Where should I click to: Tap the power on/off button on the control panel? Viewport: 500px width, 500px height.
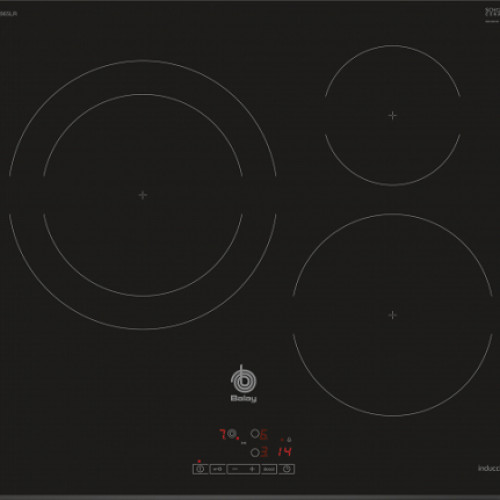tap(200, 469)
